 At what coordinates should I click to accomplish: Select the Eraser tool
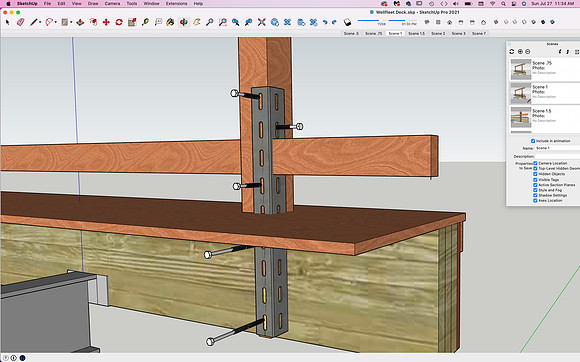(20, 22)
